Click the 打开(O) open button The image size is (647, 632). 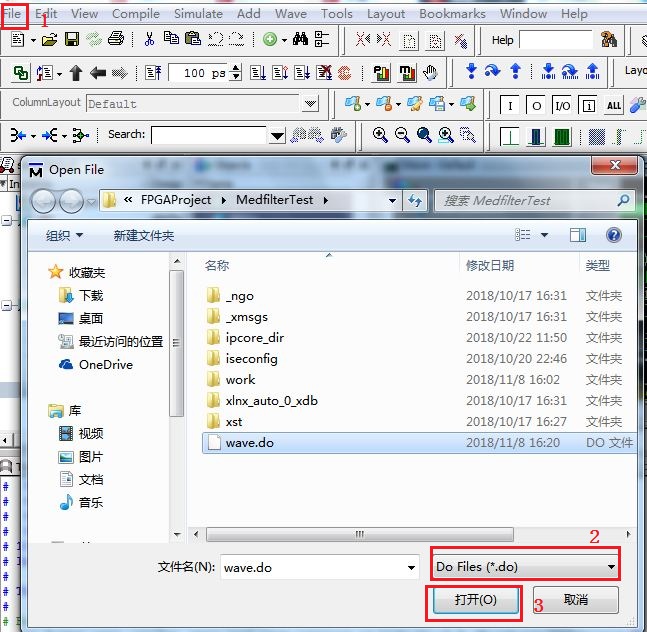pyautogui.click(x=475, y=599)
